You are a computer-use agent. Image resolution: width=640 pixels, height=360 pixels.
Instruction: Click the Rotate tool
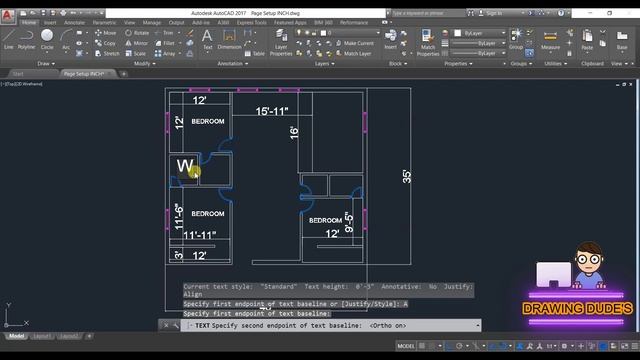coord(137,33)
